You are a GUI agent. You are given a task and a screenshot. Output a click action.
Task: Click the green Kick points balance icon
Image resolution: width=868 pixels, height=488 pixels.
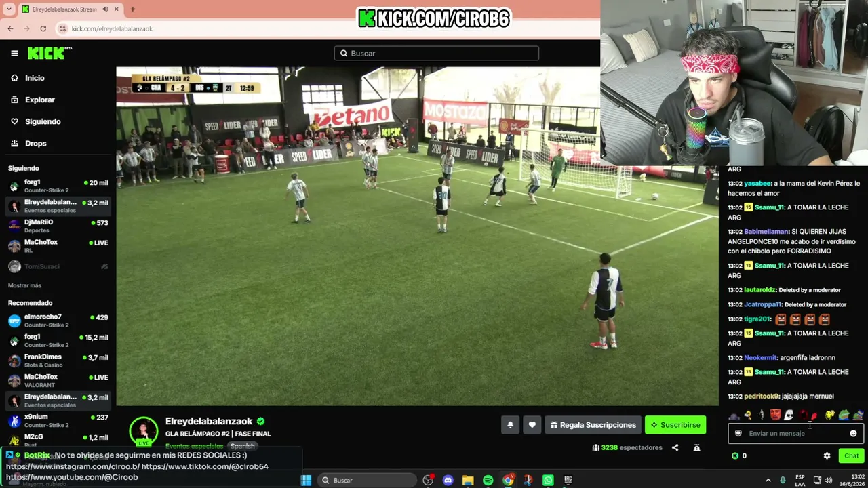tap(735, 455)
